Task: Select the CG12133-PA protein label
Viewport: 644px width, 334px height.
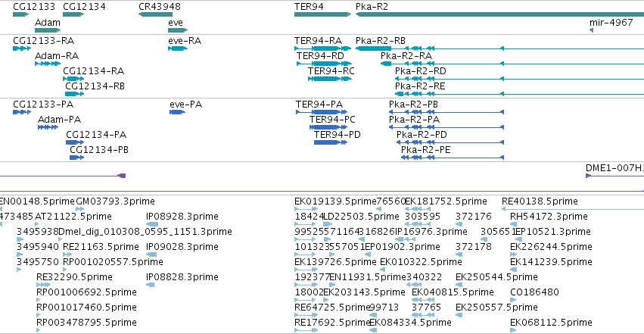Action: pos(43,105)
